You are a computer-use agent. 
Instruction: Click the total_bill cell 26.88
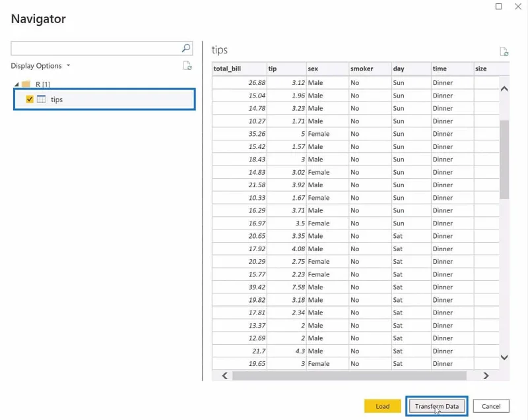pos(240,82)
